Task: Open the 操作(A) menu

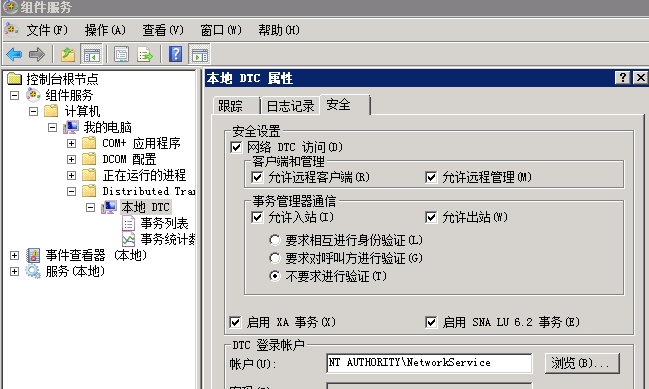Action: tap(105, 30)
